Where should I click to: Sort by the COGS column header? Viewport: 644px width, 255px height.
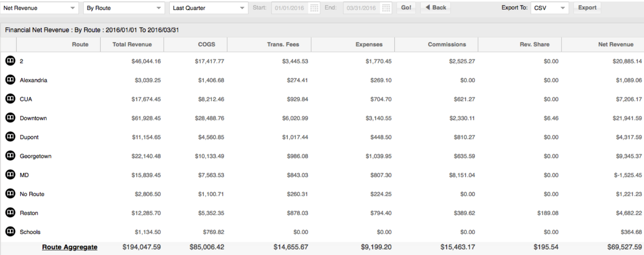click(195, 44)
